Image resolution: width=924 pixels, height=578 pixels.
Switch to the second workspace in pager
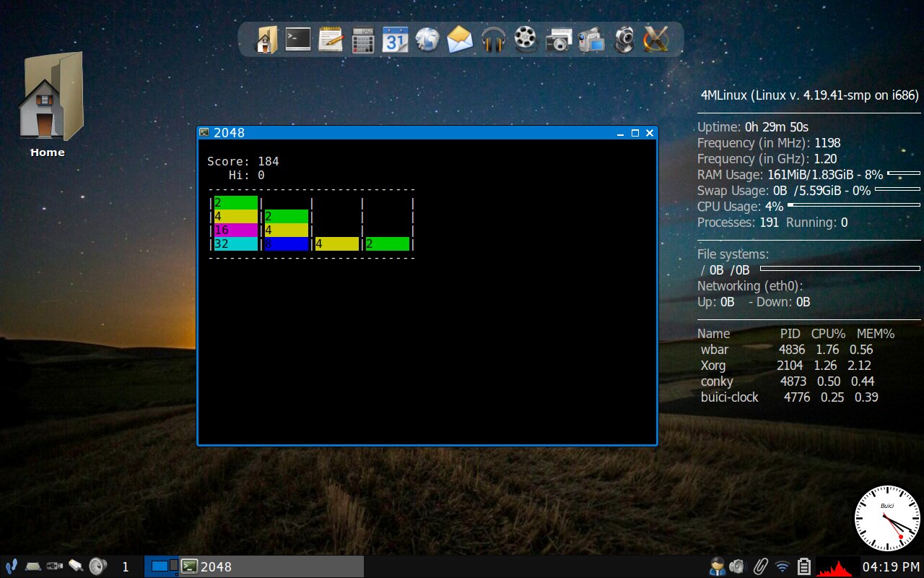pyautogui.click(x=173, y=564)
